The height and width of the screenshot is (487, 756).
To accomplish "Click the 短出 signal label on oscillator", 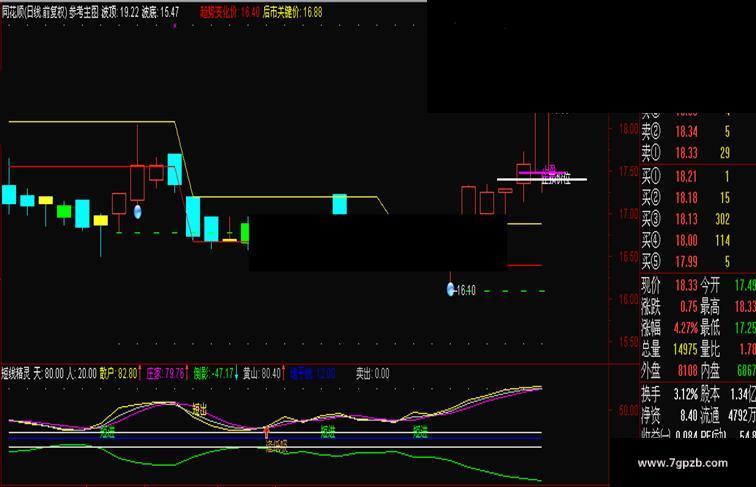I will pos(200,410).
